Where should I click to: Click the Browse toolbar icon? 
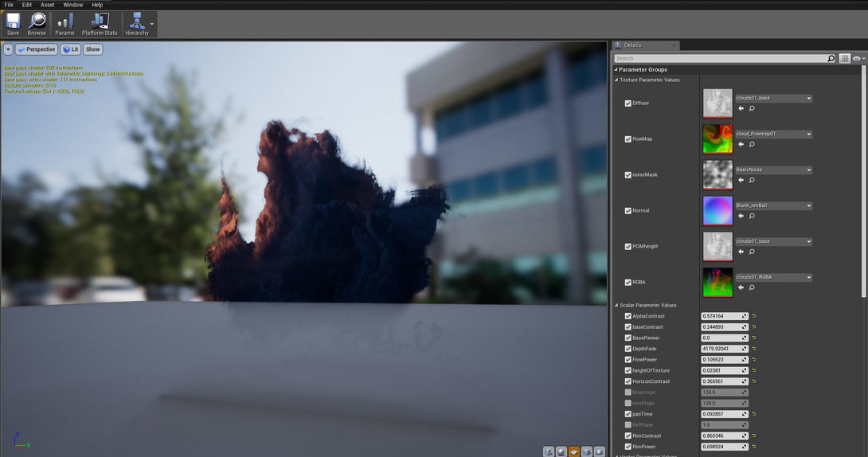click(37, 25)
